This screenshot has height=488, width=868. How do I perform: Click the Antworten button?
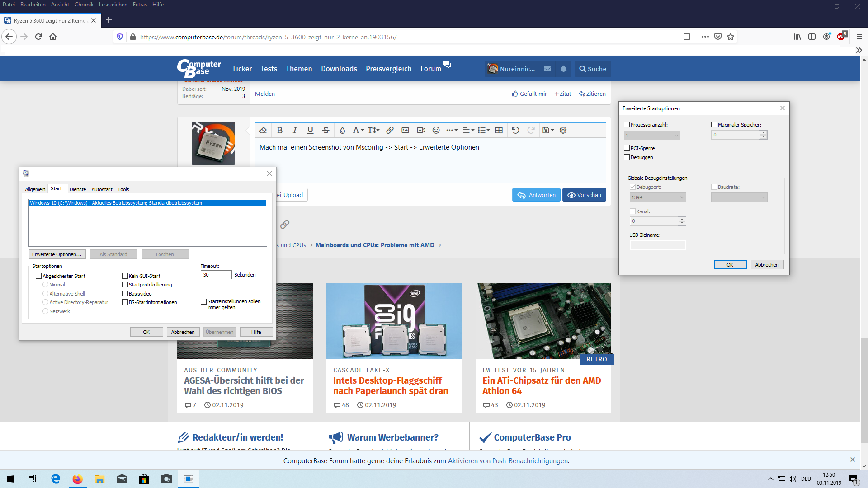pyautogui.click(x=536, y=195)
